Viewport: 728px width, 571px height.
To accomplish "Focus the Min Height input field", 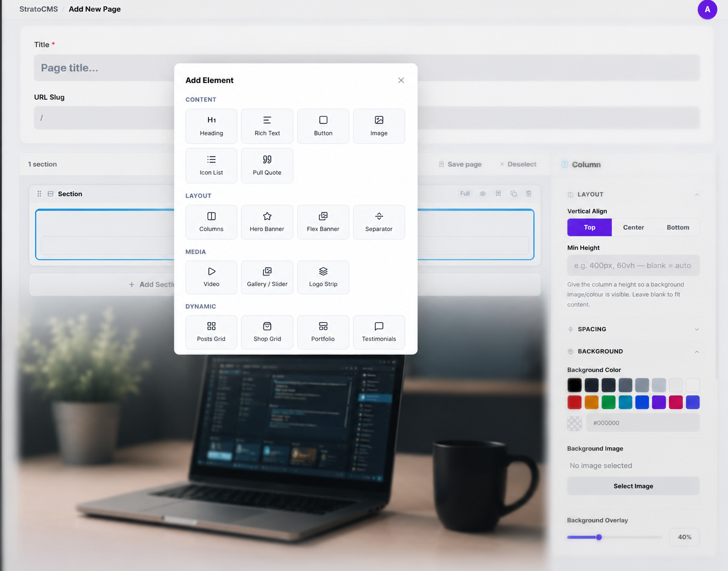I will [633, 265].
